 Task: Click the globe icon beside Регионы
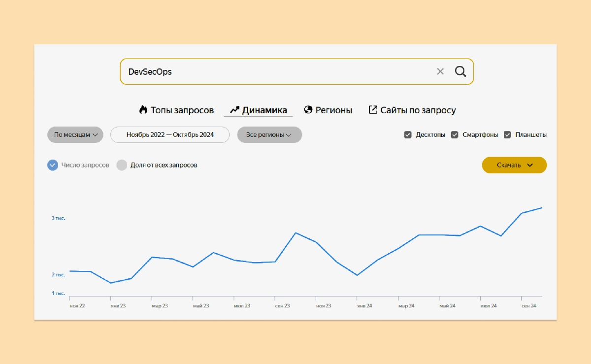click(308, 110)
